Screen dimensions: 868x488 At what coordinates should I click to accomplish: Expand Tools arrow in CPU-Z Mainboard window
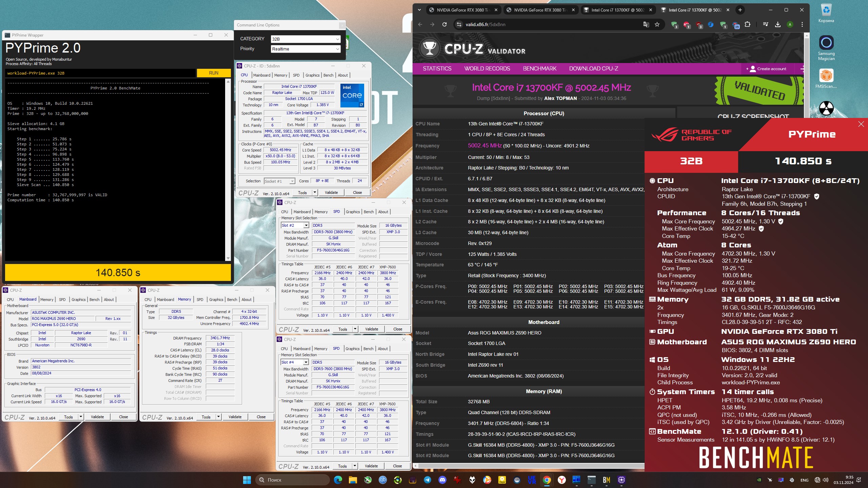click(x=81, y=417)
